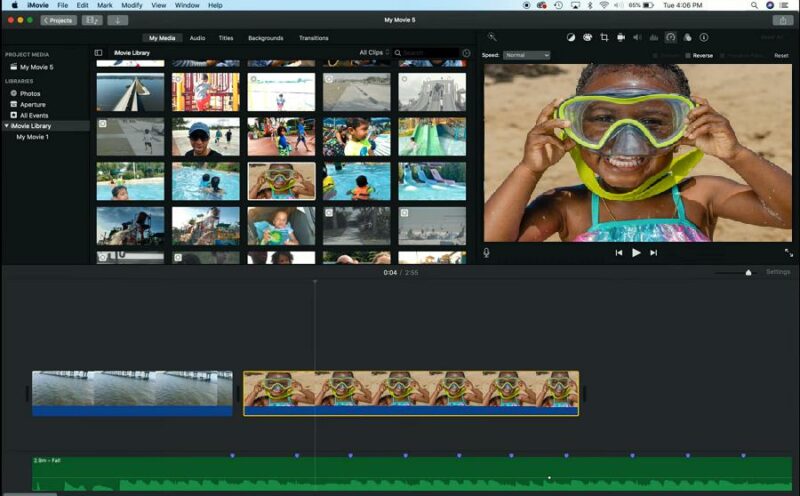Image resolution: width=800 pixels, height=496 pixels.
Task: Click the search field in media browser
Action: click(x=431, y=53)
